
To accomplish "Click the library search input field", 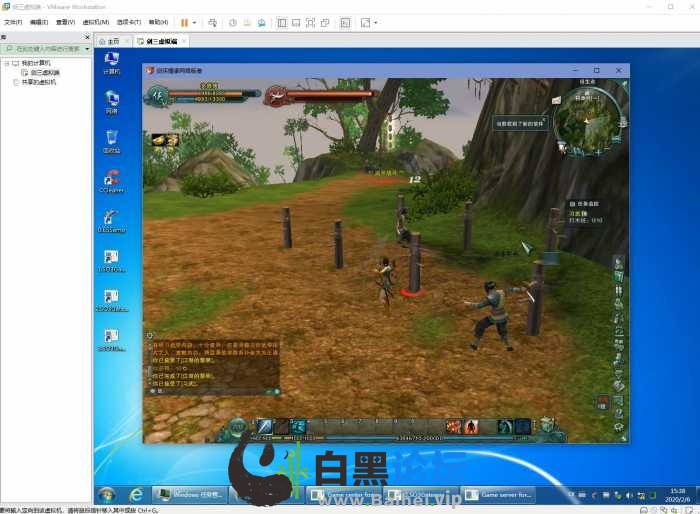I will pos(43,48).
